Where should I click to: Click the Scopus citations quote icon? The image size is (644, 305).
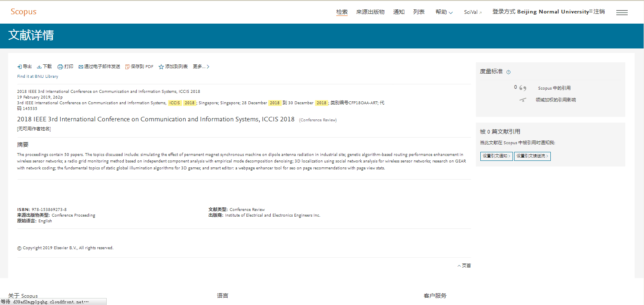point(523,88)
